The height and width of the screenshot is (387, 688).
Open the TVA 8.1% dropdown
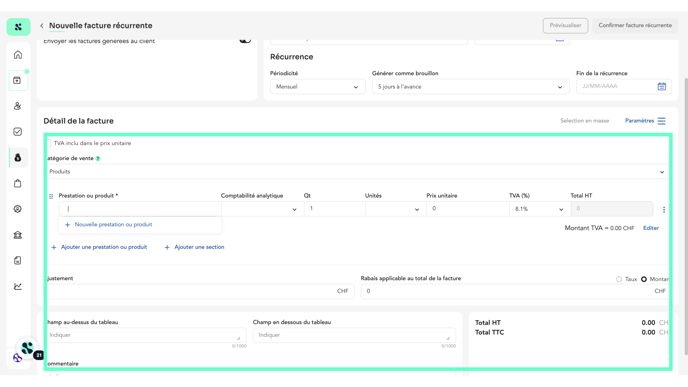click(539, 209)
